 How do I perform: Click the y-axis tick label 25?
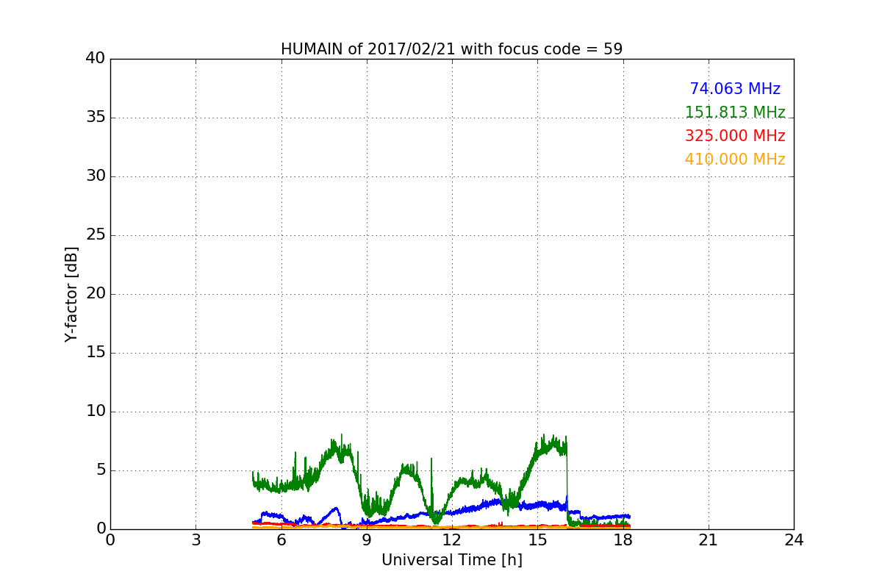(x=96, y=235)
